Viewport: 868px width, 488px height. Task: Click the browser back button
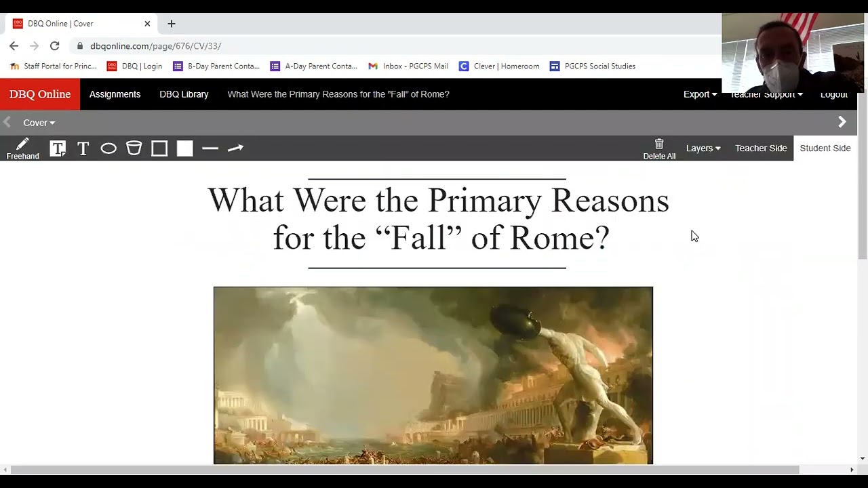point(14,46)
